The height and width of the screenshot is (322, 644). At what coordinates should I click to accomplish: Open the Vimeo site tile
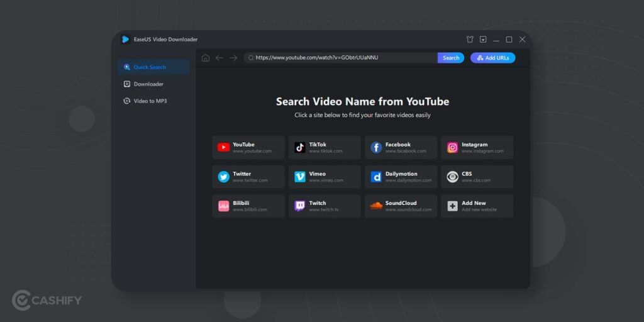tap(325, 177)
